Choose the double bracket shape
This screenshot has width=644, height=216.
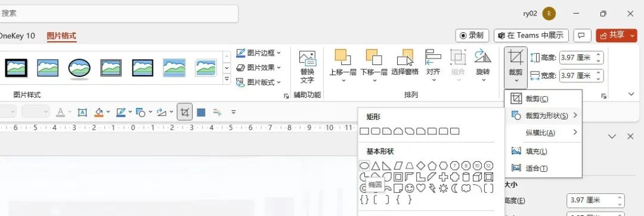coord(488,188)
